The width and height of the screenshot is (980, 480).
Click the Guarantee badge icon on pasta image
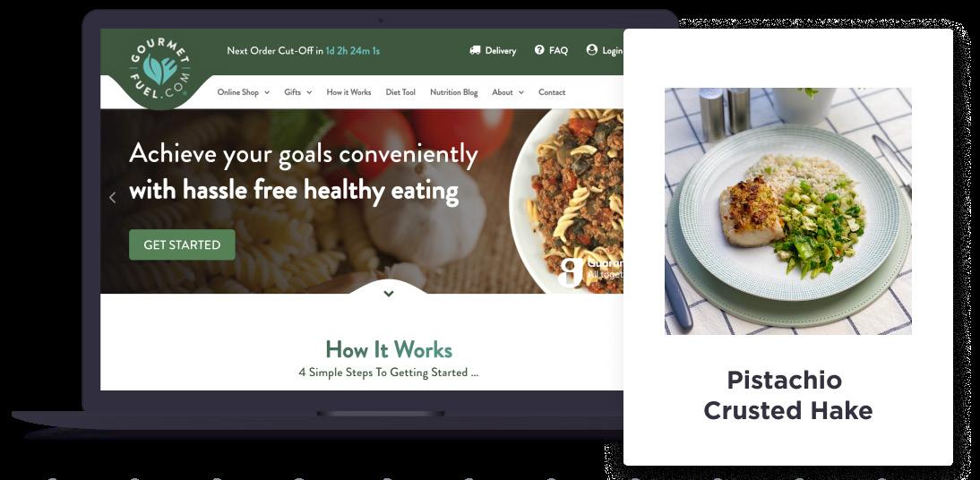(571, 272)
